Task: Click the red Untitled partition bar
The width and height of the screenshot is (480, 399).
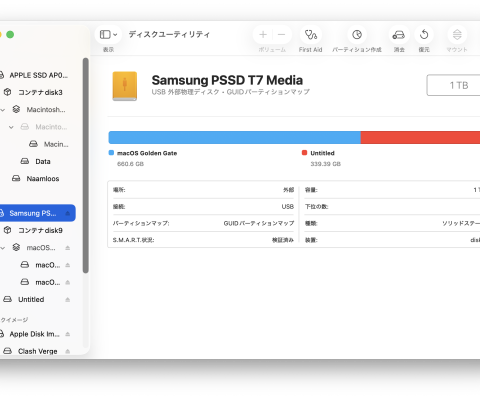Action: [x=420, y=137]
